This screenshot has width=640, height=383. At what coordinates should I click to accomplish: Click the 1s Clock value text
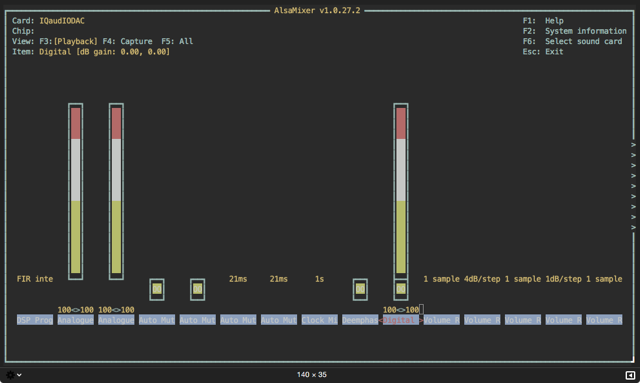pyautogui.click(x=320, y=279)
